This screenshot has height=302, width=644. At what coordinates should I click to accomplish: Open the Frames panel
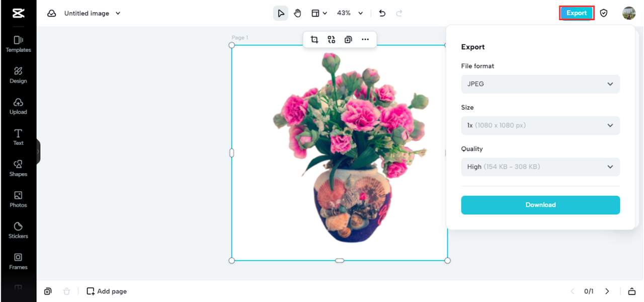point(18,262)
